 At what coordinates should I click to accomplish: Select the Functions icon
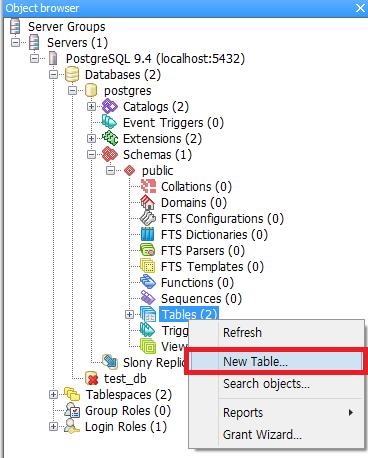148,282
